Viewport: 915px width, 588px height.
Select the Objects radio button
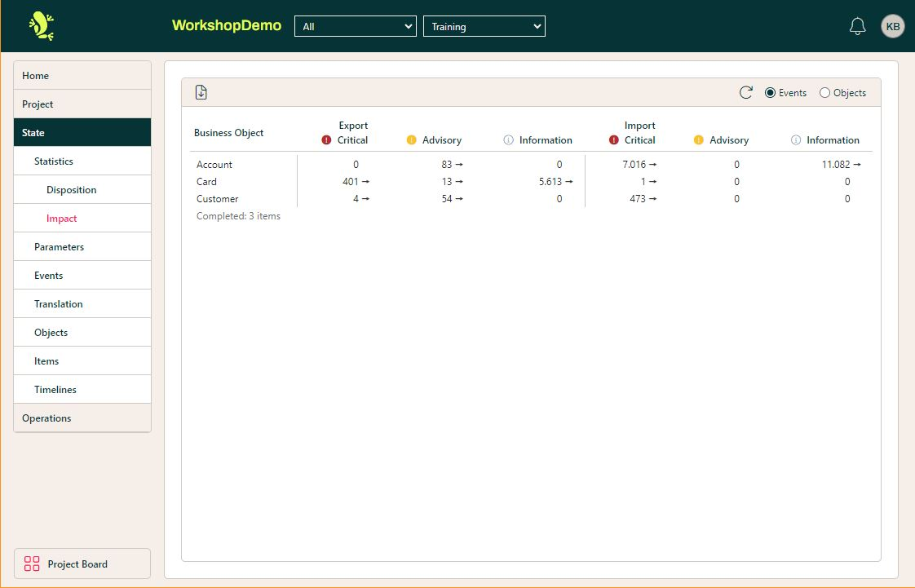pyautogui.click(x=824, y=93)
